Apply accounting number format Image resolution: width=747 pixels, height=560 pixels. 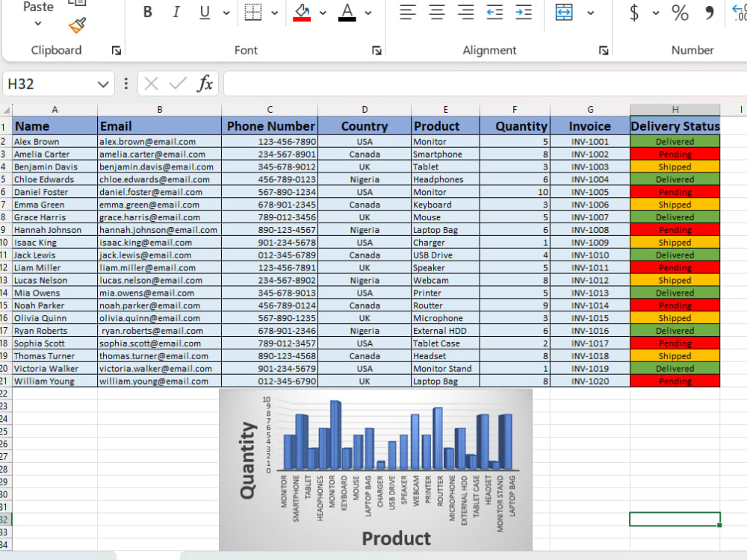(x=634, y=12)
